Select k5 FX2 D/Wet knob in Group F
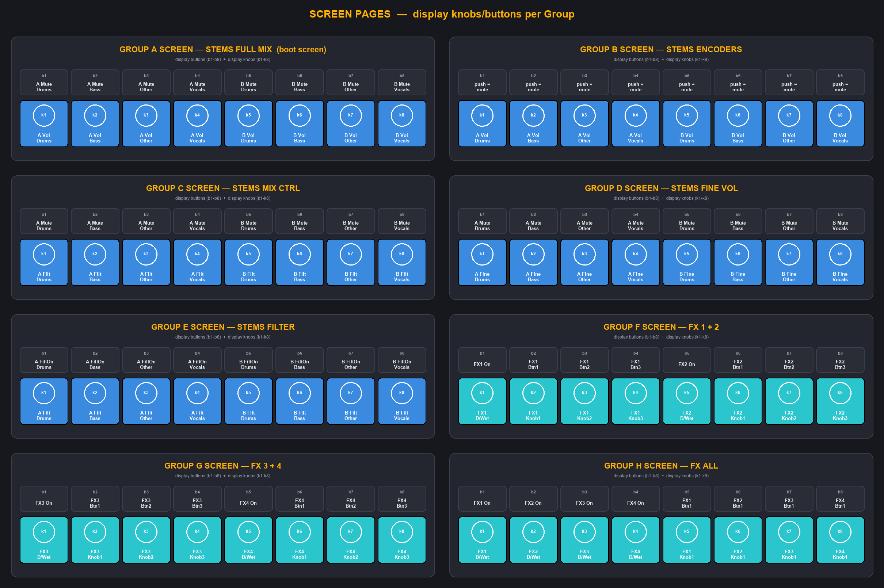 point(687,401)
